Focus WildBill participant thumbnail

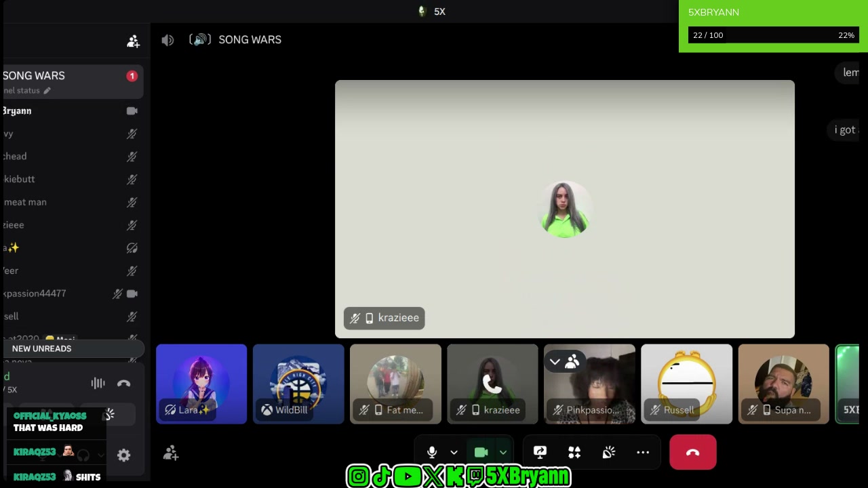(x=298, y=384)
